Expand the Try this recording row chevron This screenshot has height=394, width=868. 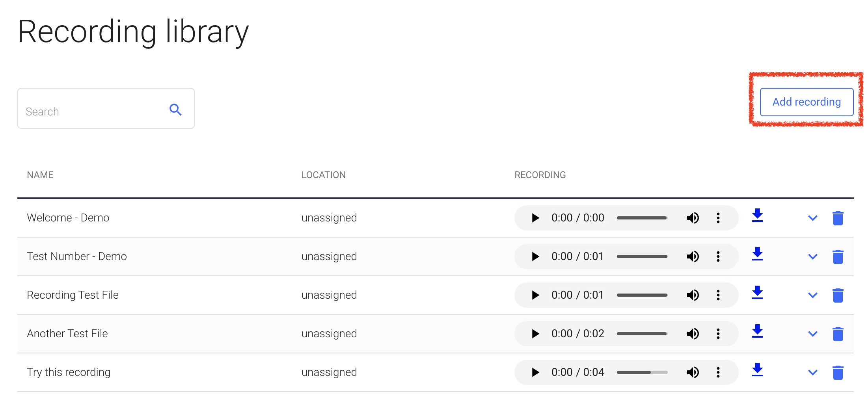812,372
